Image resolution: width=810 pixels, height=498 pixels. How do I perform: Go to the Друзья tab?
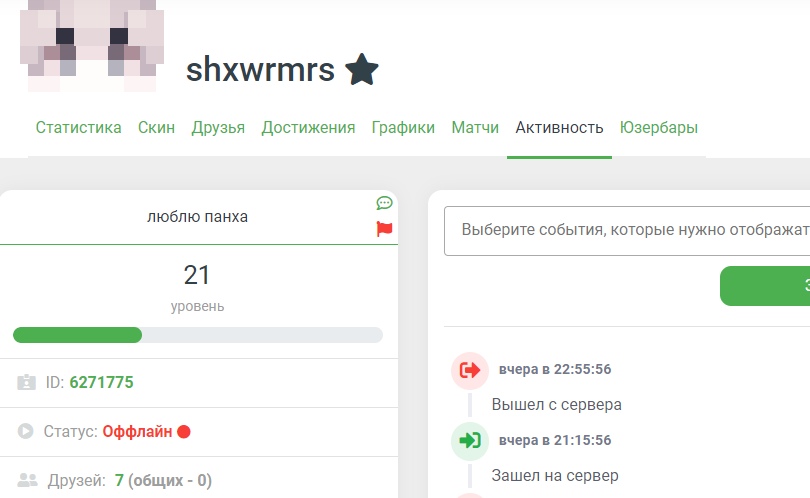[x=218, y=128]
